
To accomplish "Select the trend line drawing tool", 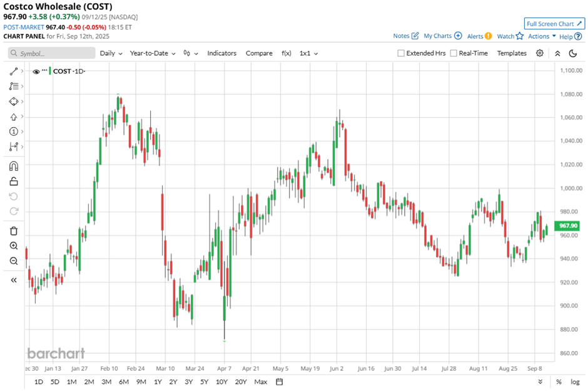I will [14, 71].
